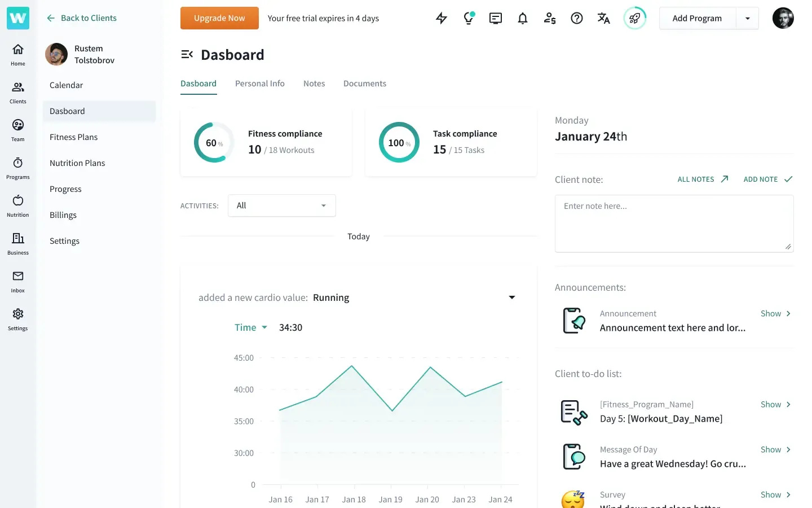Collapse the Running cardio card arrow
This screenshot has height=508, width=812.
coord(512,297)
